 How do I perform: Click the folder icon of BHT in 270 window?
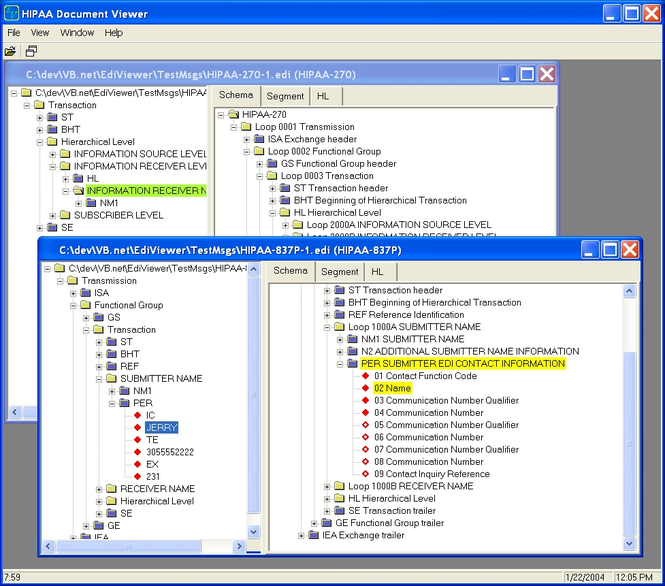[x=52, y=129]
